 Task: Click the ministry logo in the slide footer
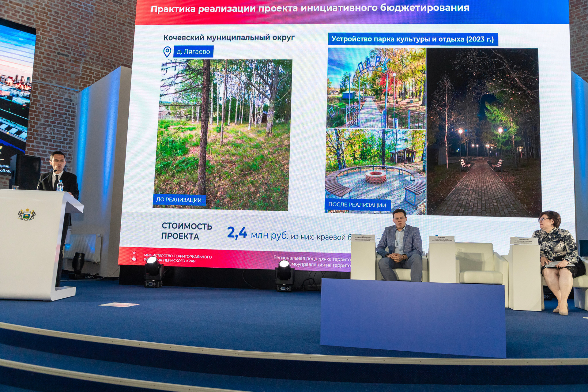(134, 257)
